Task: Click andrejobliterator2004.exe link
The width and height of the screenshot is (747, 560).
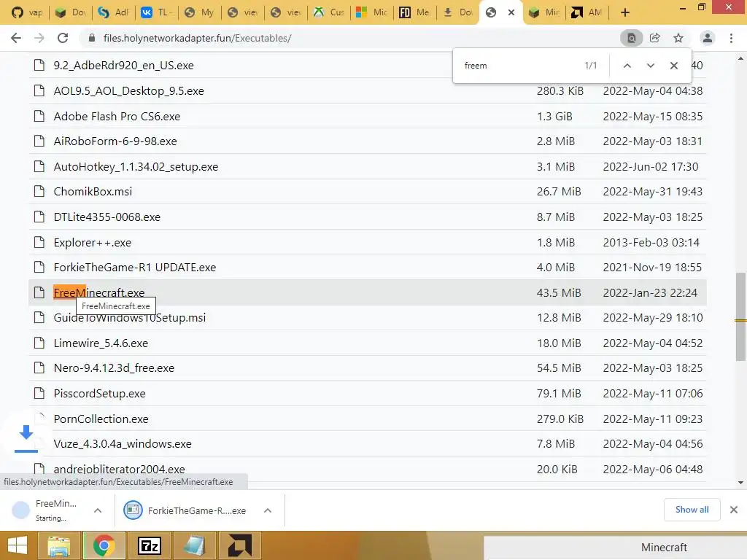Action: tap(119, 469)
